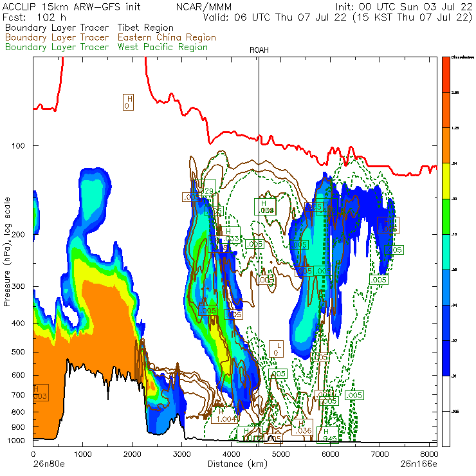Click the '400' pressure tick label
This screenshot has width=476, height=476.
click(18, 324)
